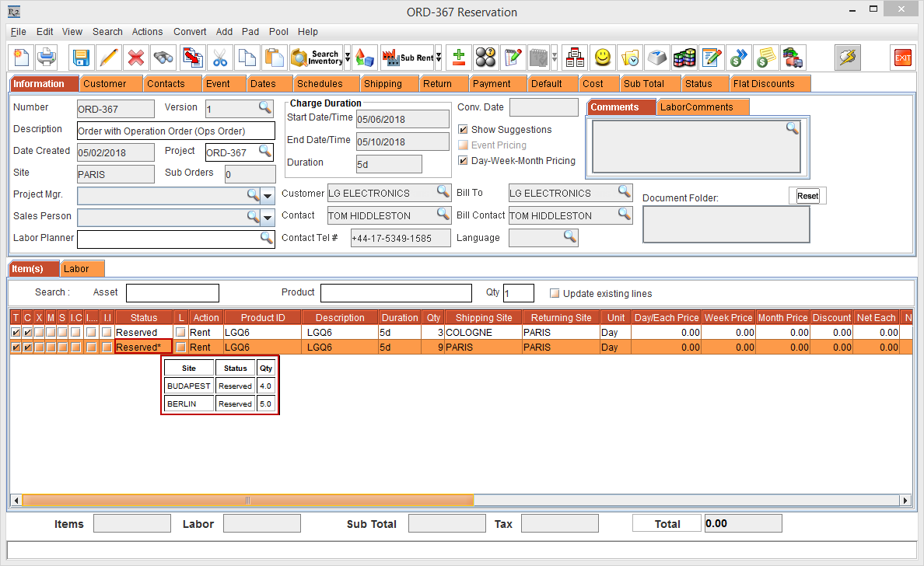Click the yellow smiley face icon
924x566 pixels.
pos(602,58)
